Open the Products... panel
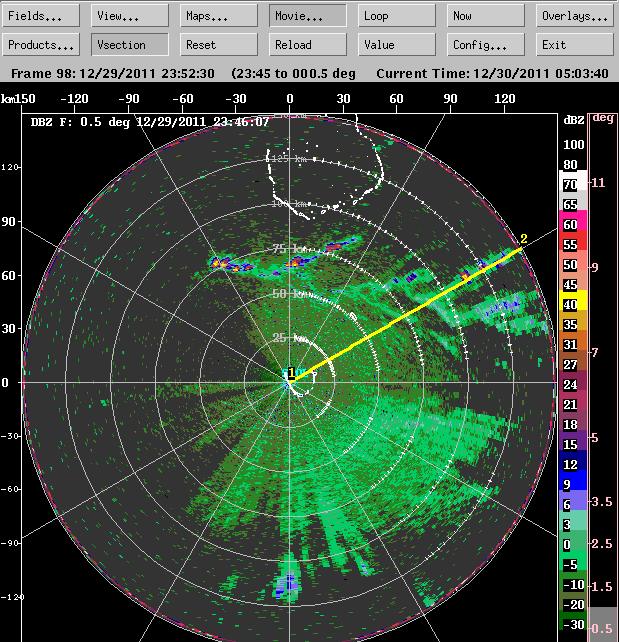Viewport: 619px width, 642px height. pyautogui.click(x=41, y=44)
